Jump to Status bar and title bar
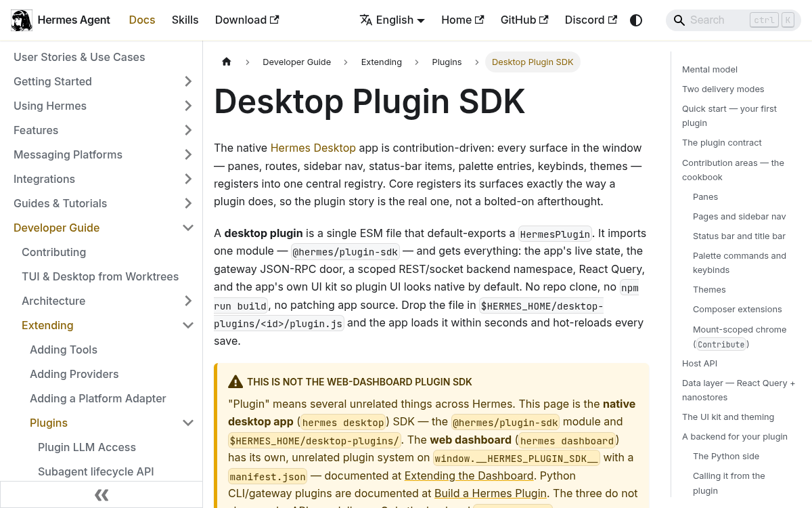812x508 pixels. [739, 236]
